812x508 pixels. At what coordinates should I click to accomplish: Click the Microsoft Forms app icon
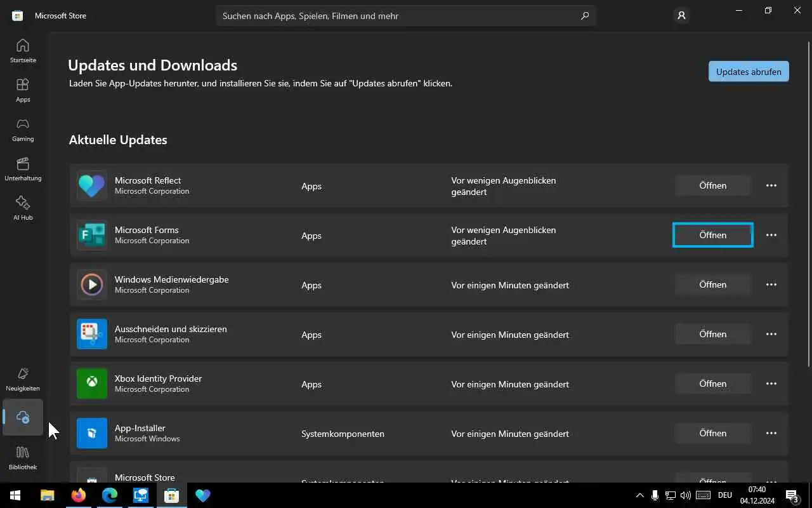click(92, 235)
